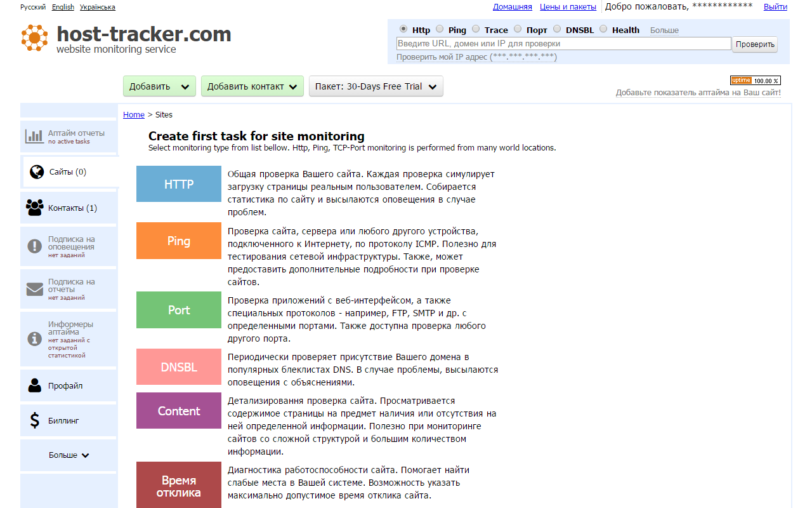Click the globe icon next to Сайты
This screenshot has height=508, width=812.
pyautogui.click(x=37, y=171)
